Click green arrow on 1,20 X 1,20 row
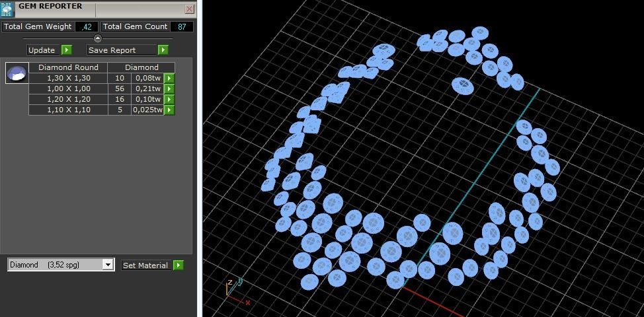 169,99
